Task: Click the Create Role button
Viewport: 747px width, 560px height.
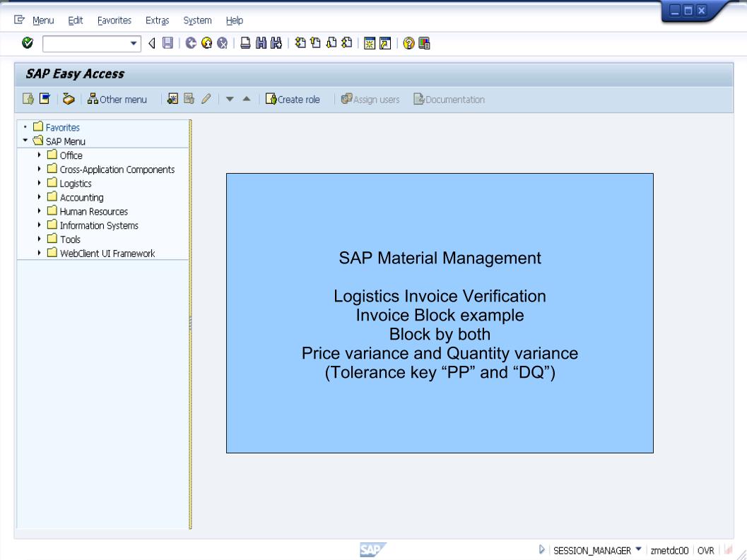Action: pyautogui.click(x=294, y=99)
